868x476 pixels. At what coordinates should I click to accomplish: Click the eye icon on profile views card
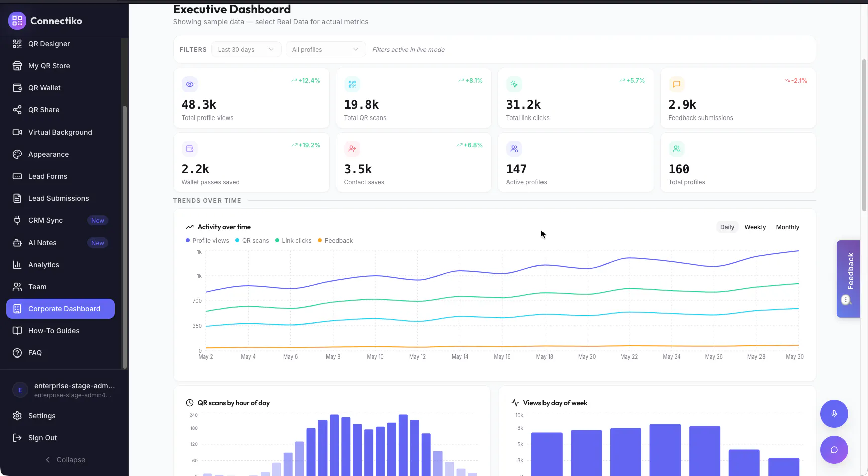click(x=190, y=84)
